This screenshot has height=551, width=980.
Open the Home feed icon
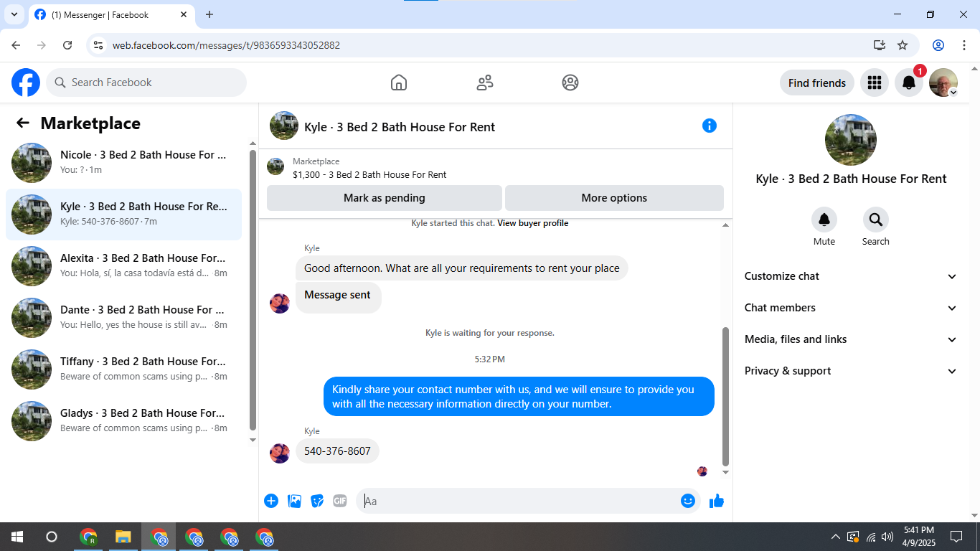click(x=399, y=83)
